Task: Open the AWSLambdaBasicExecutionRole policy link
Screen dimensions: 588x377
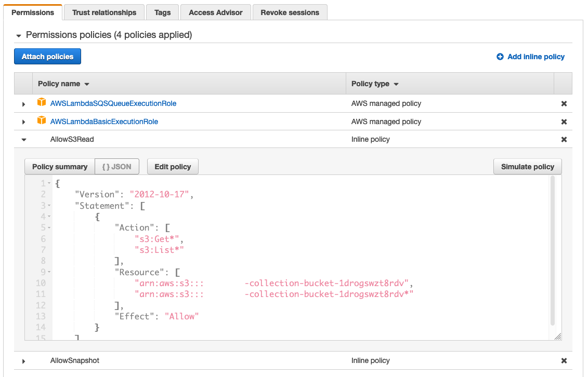Action: coord(104,122)
